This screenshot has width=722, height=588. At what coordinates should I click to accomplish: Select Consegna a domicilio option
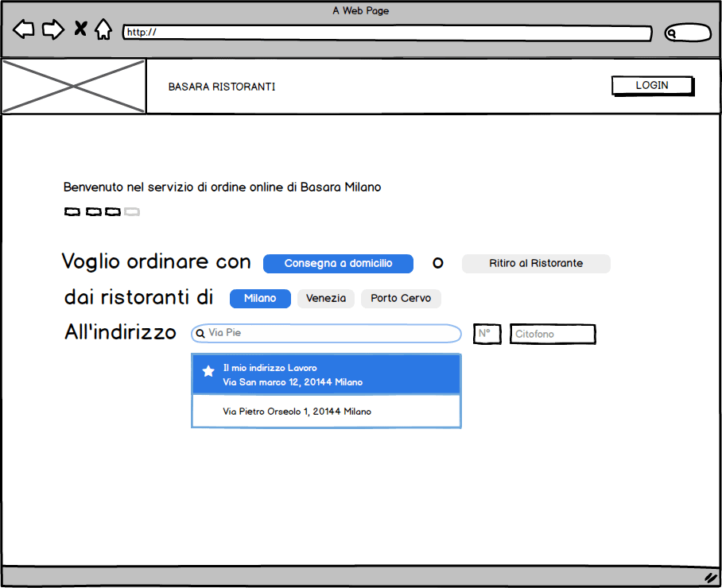pyautogui.click(x=338, y=264)
